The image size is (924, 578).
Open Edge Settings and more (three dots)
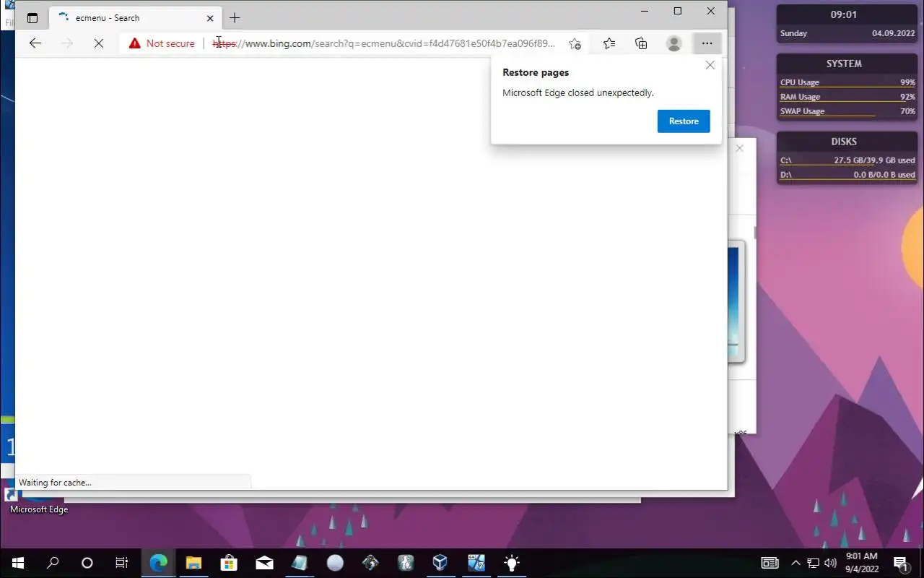pyautogui.click(x=707, y=43)
